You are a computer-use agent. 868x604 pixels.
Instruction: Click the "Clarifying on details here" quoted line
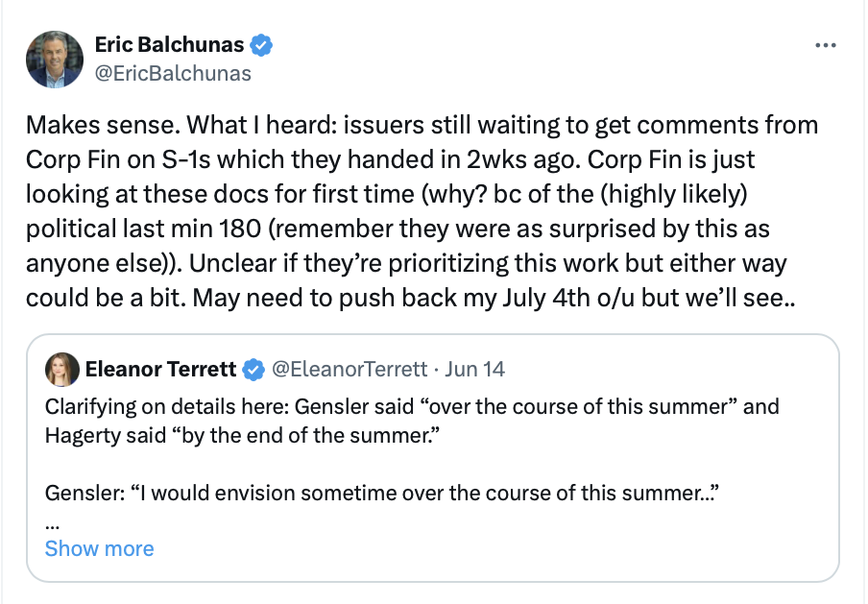[x=412, y=406]
